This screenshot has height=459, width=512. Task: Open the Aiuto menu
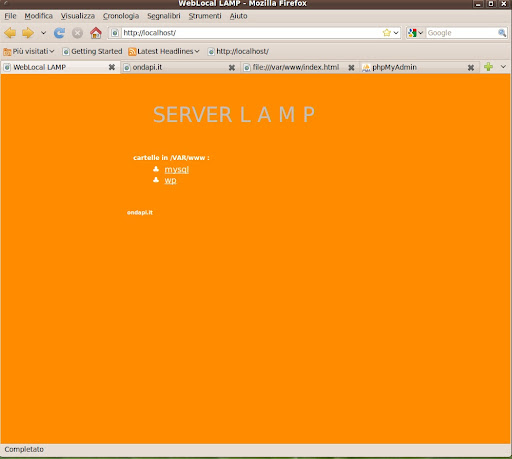(238, 16)
